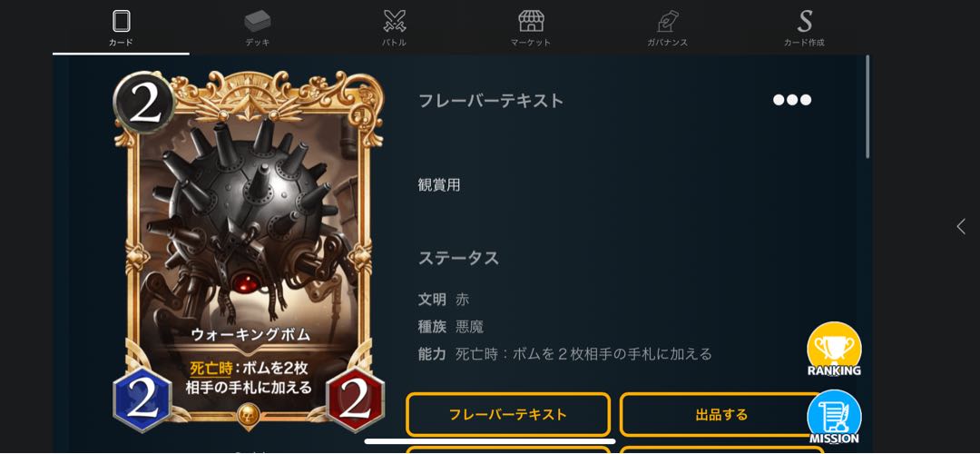The width and height of the screenshot is (980, 454).
Task: Open the three-dot more options menu
Action: point(792,100)
